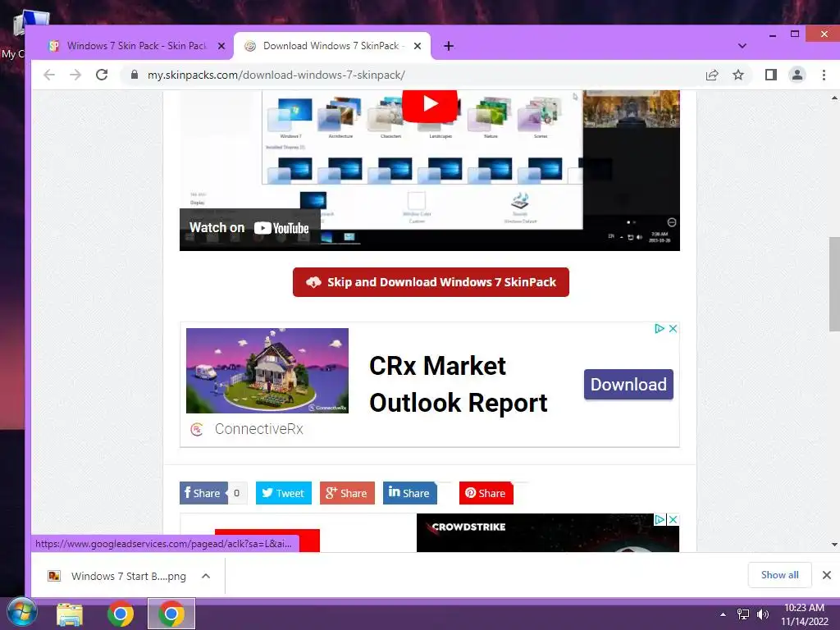
Task: Click Watch on YouTube link
Action: pyautogui.click(x=249, y=228)
